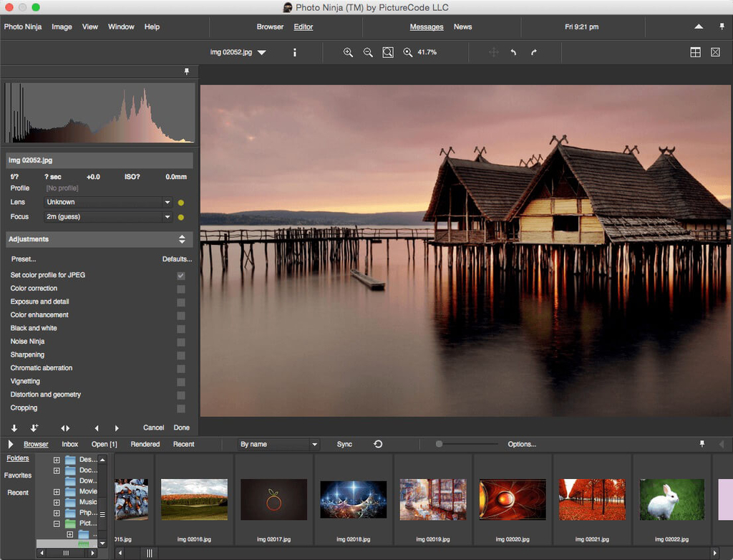Click the Defaults... button
Screen dimensions: 733x560
click(177, 259)
